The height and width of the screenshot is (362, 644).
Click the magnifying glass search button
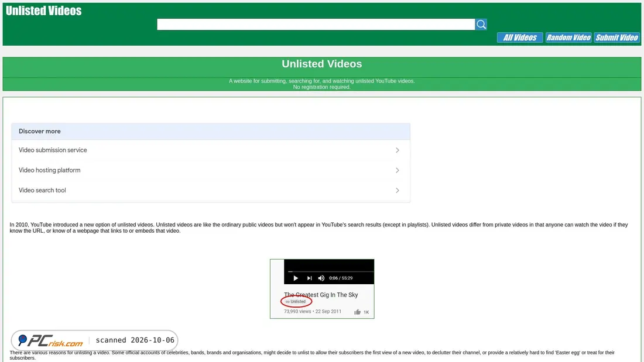[x=481, y=24]
